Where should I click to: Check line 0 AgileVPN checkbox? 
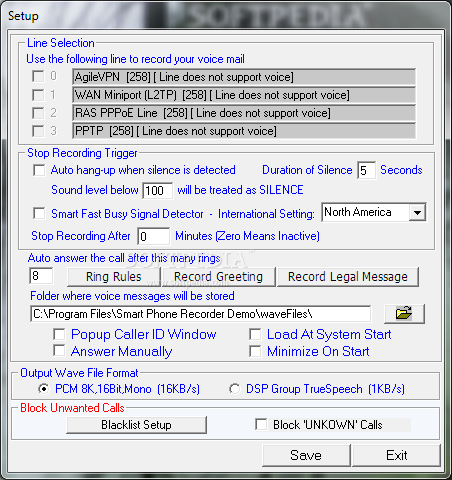click(38, 76)
